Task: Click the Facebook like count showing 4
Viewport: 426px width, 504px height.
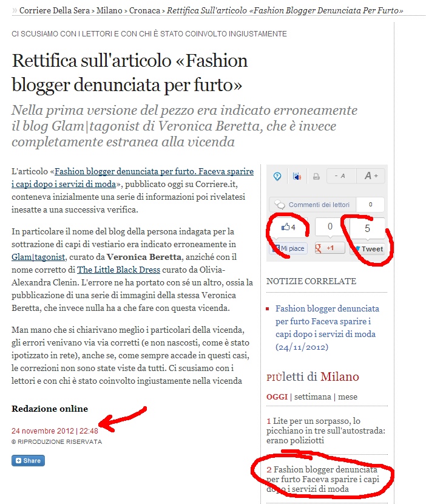Action: tap(288, 227)
